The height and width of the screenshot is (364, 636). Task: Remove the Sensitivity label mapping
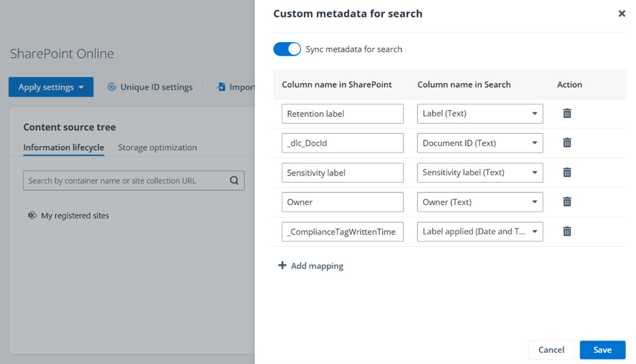tap(567, 172)
